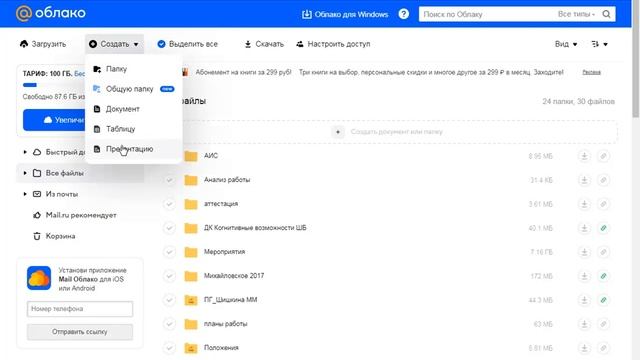Expand the Быстрый доступ tree node
The height and width of the screenshot is (360, 640).
[x=25, y=152]
